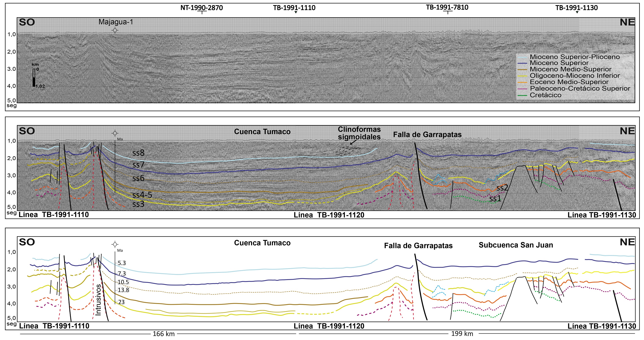Click the vertical Intrusivos label
Viewport: 644px width, 340px height.
point(98,300)
